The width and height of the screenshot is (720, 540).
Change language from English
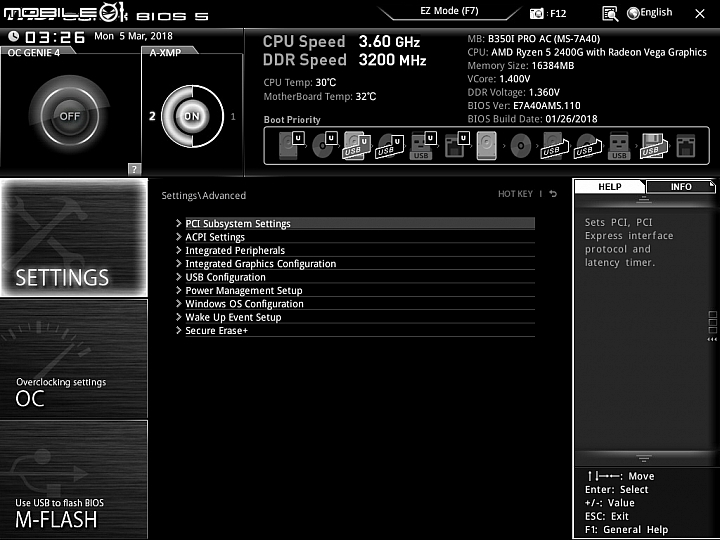click(656, 12)
